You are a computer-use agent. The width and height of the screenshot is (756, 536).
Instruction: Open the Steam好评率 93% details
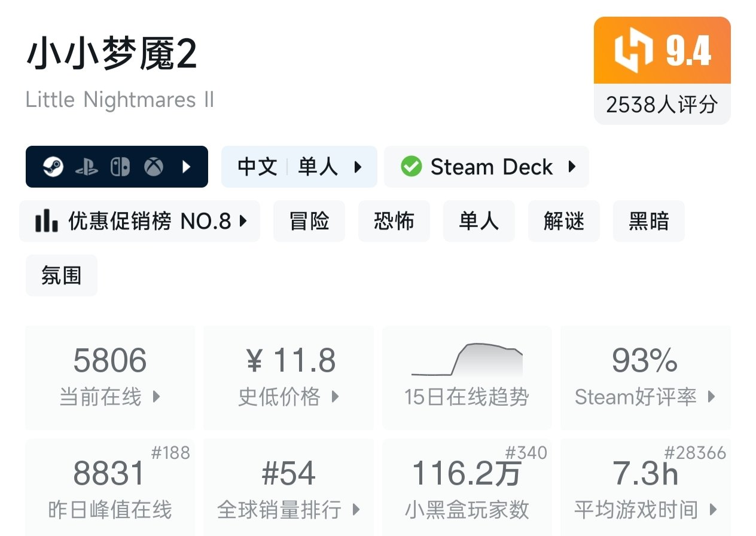pyautogui.click(x=645, y=378)
